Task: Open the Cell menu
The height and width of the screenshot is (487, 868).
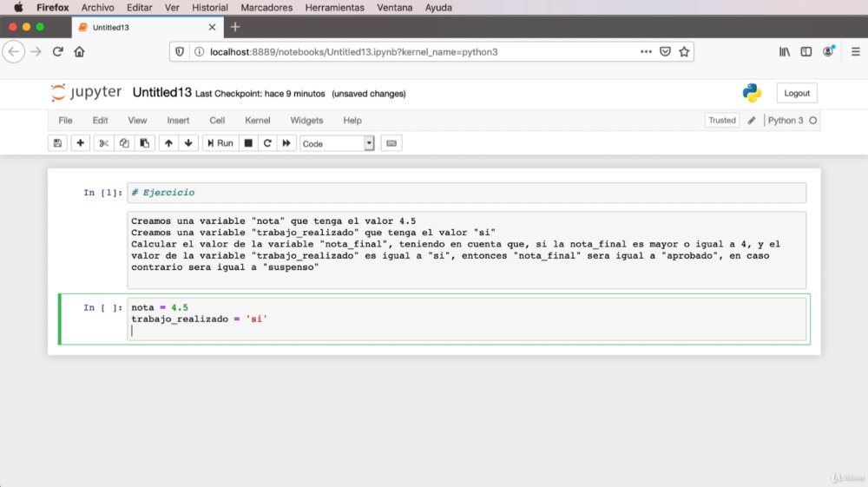Action: click(217, 120)
